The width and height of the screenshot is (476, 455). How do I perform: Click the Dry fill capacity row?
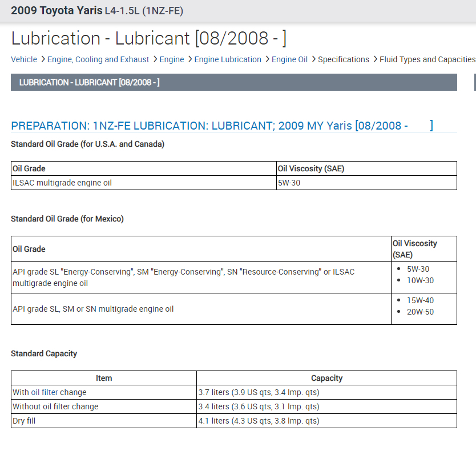(234, 421)
